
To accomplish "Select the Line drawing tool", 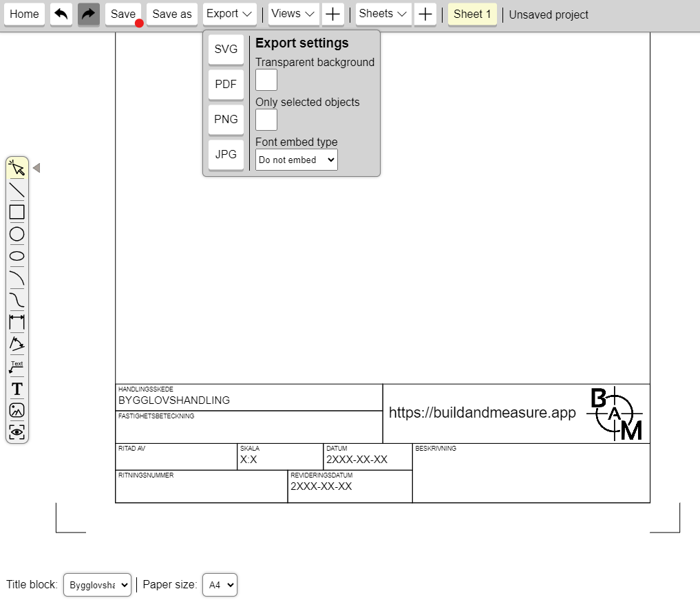I will [17, 189].
